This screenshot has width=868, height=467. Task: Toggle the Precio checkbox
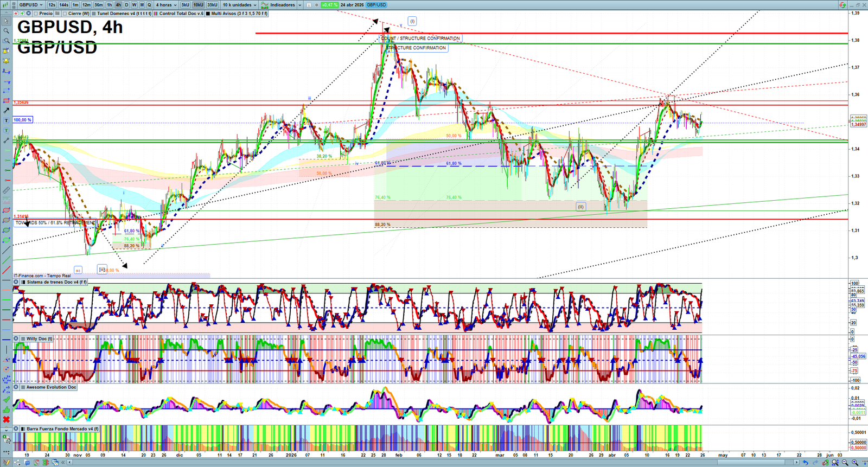pyautogui.click(x=36, y=14)
